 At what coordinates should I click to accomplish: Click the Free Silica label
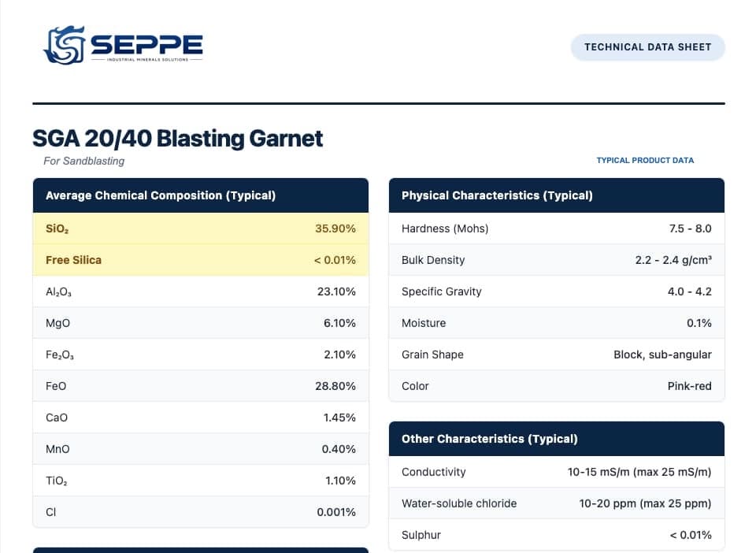(73, 260)
